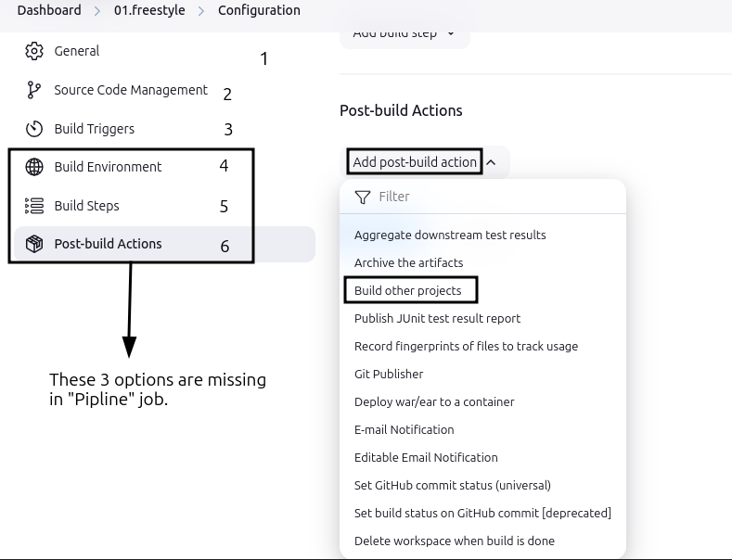Click the Build Steps list icon
The width and height of the screenshot is (732, 560).
34,206
